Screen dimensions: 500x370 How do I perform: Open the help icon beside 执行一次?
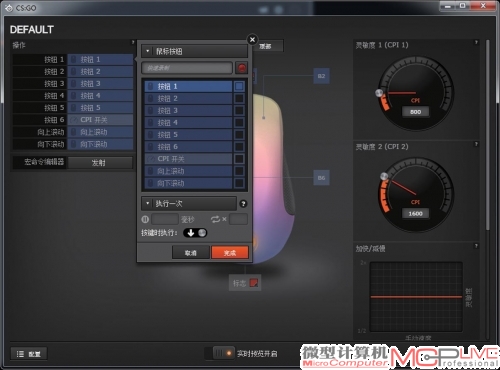[x=243, y=204]
